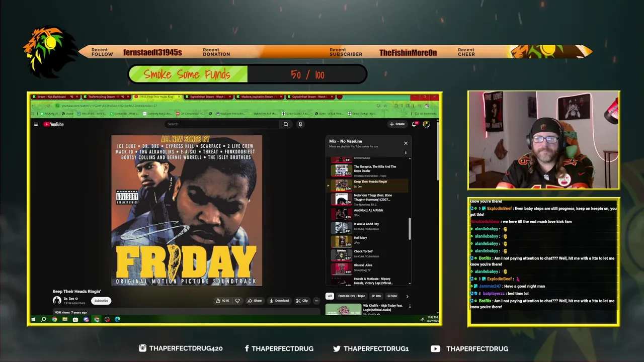Click the Download button

279,301
